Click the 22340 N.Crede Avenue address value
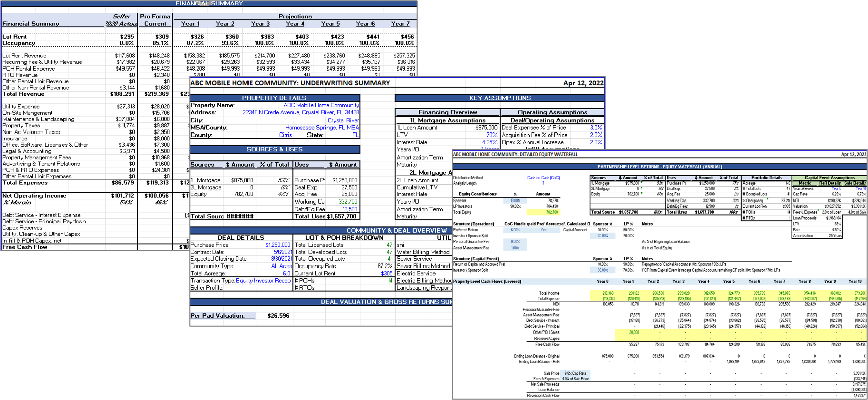The height and width of the screenshot is (400, 868). click(301, 112)
